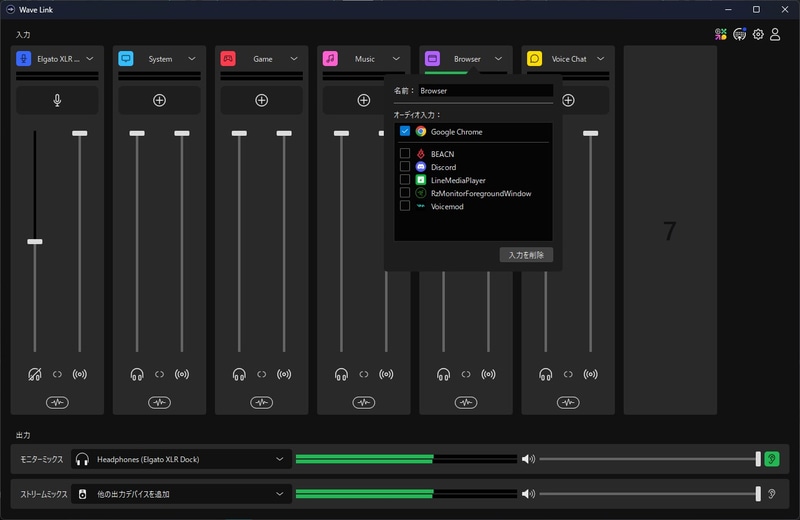Expand the Music channel dropdown chevron
Image resolution: width=800 pixels, height=520 pixels.
[x=396, y=59]
